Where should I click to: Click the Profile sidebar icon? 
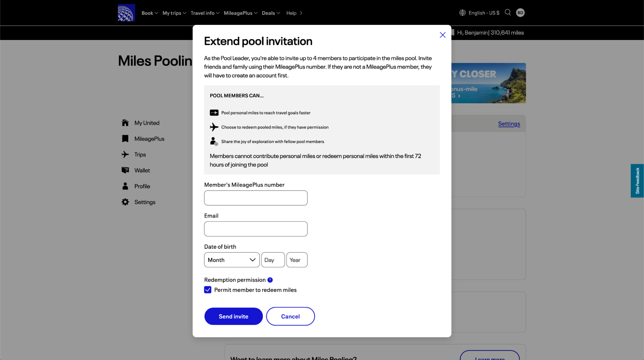coord(126,186)
